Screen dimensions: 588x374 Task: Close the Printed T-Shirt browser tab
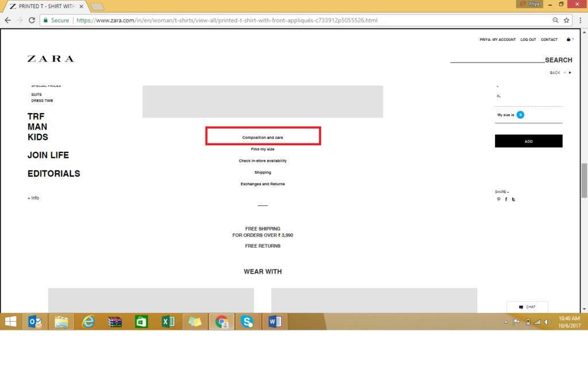pos(82,6)
